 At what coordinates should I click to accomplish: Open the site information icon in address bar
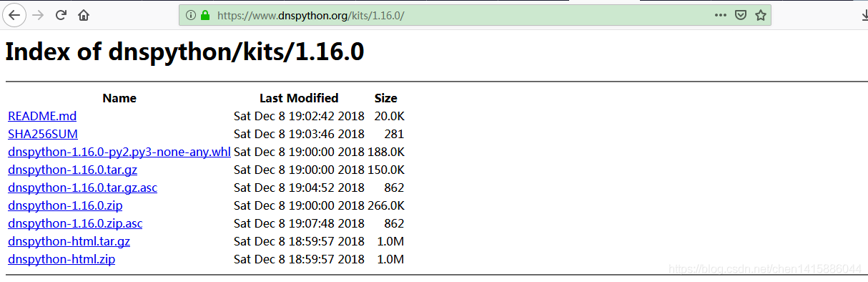[x=190, y=15]
